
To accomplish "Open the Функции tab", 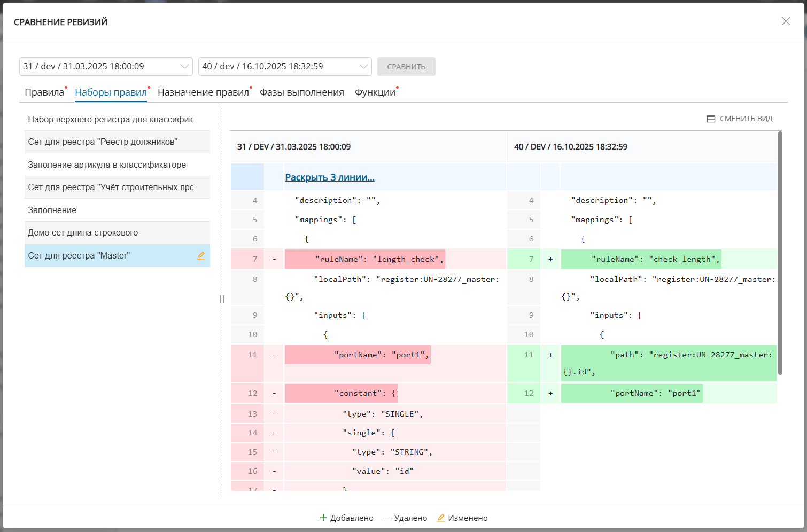I will [375, 92].
